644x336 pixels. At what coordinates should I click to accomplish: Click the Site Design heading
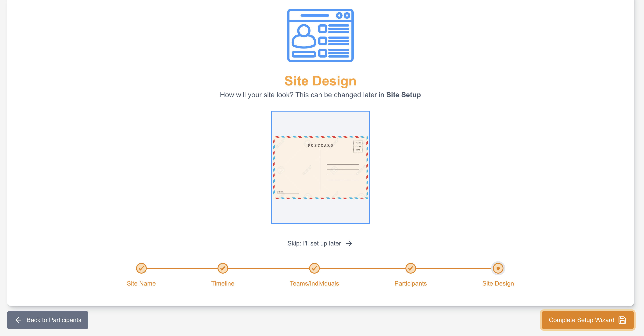[x=320, y=81]
